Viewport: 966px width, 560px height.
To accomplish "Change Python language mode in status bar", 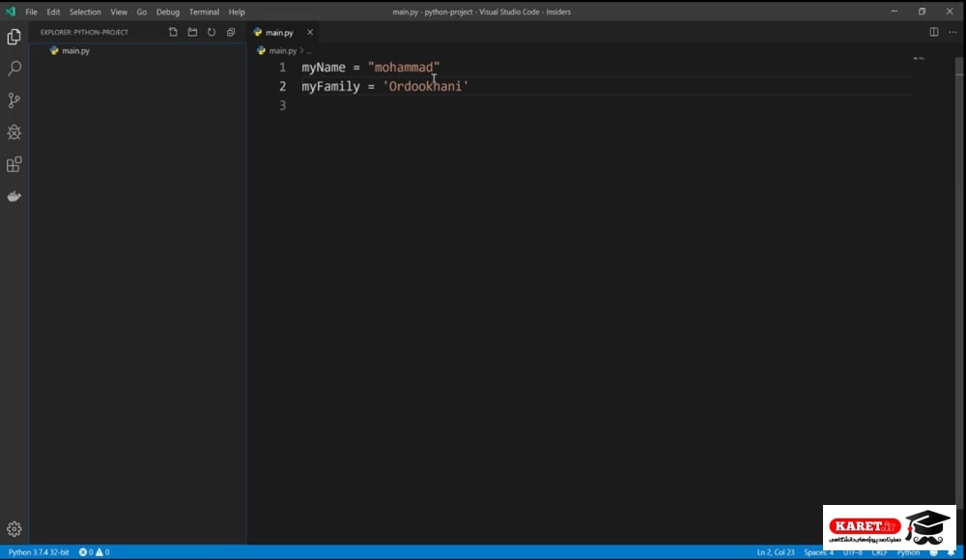I will click(908, 552).
